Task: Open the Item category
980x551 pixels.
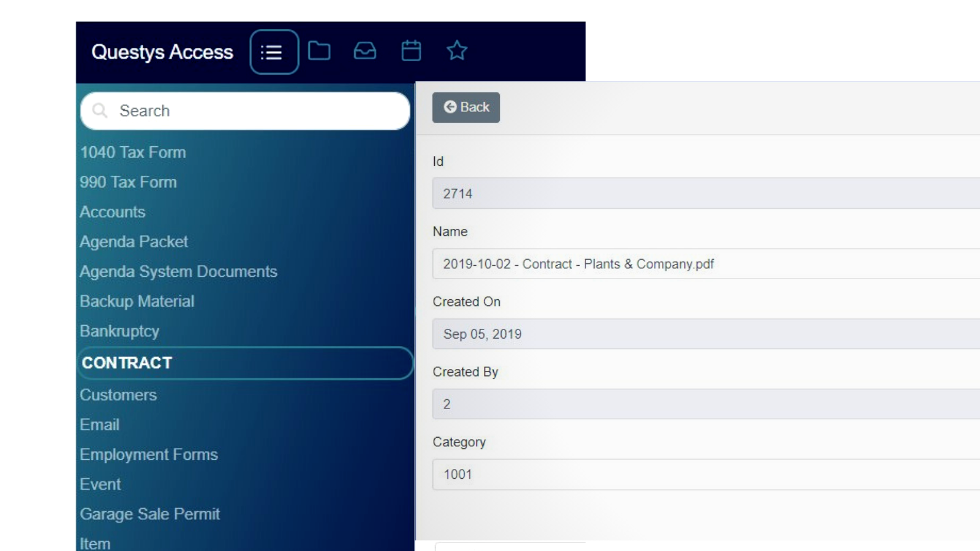Action: [95, 543]
